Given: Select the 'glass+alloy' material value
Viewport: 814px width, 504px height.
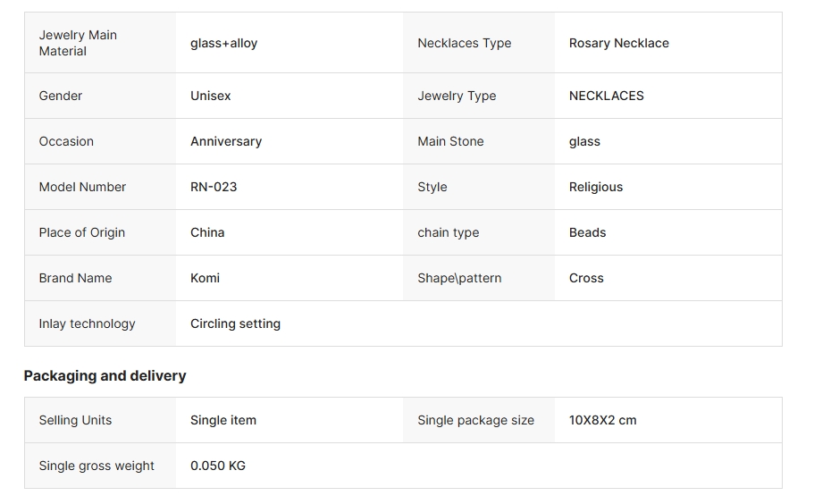Looking at the screenshot, I should (223, 43).
